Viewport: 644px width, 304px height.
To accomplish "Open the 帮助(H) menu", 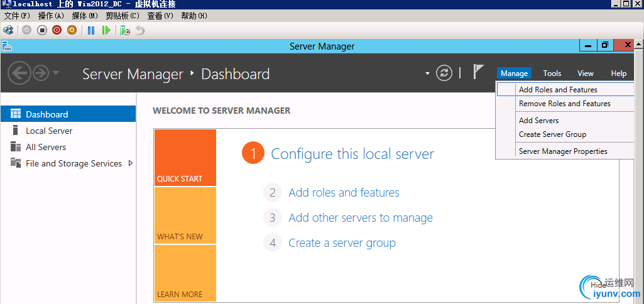I will 194,16.
